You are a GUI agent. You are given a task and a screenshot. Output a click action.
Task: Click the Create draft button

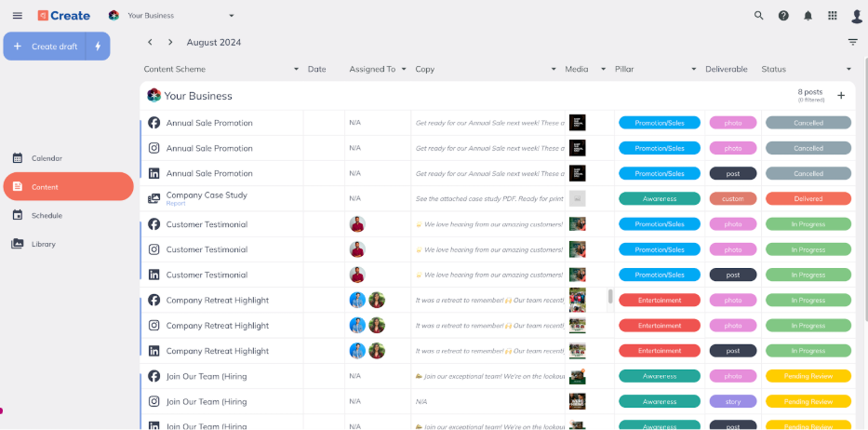(x=45, y=46)
